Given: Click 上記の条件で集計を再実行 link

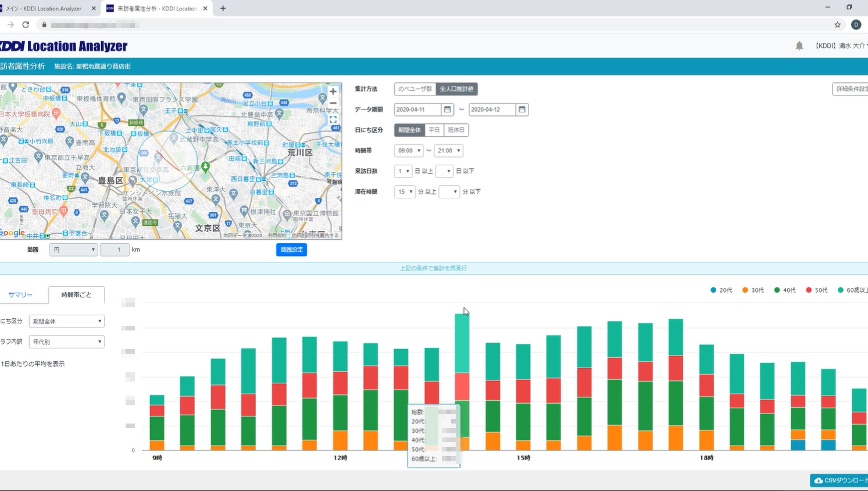Looking at the screenshot, I should coord(433,268).
